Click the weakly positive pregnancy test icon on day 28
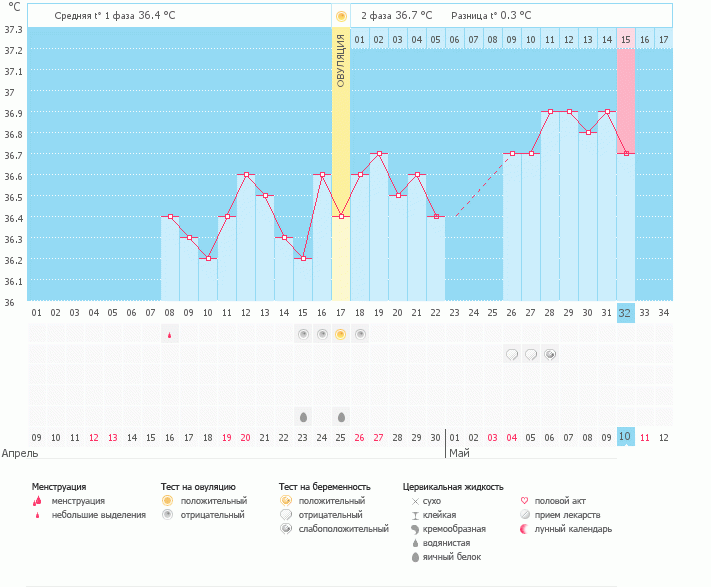711x587 pixels. pos(550,354)
